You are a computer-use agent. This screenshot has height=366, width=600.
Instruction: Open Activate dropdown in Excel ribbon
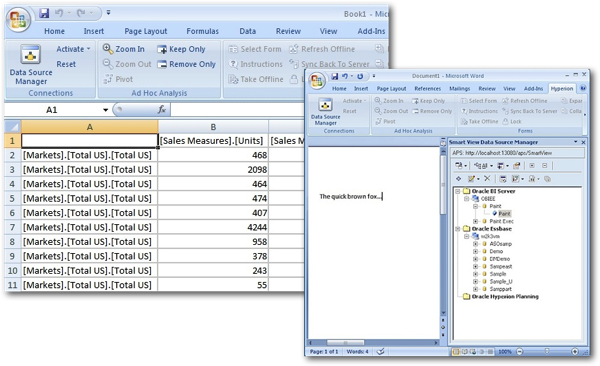coord(73,49)
